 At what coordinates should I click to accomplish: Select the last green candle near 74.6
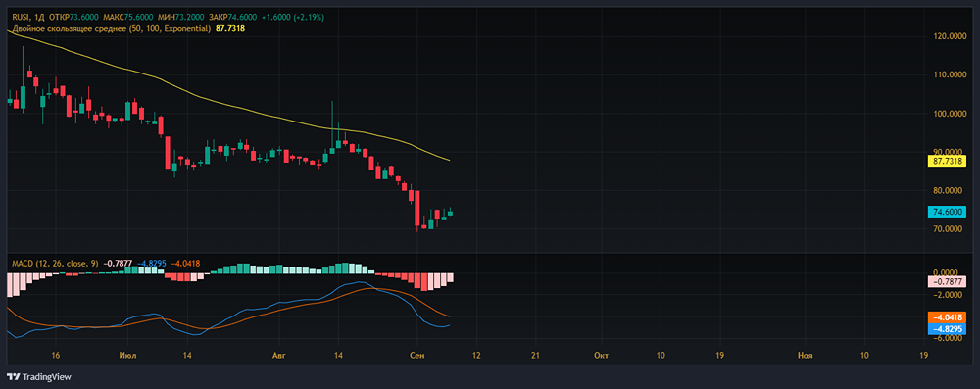pos(450,214)
